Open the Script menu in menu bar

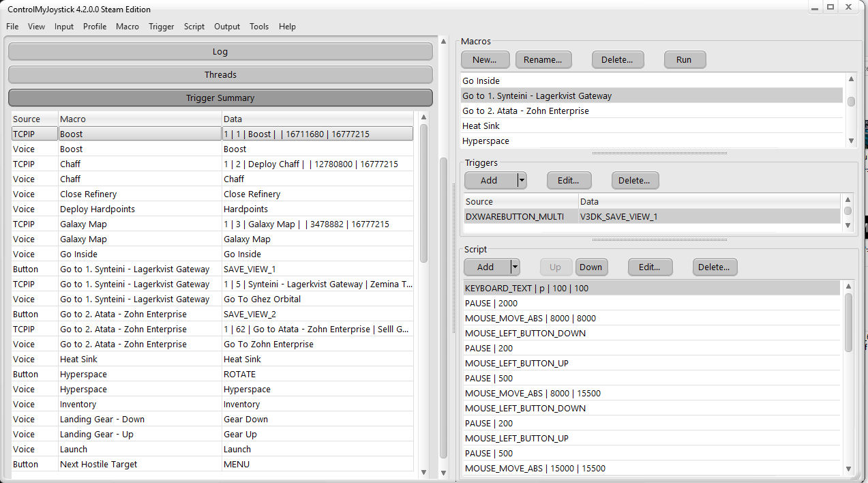coord(194,27)
